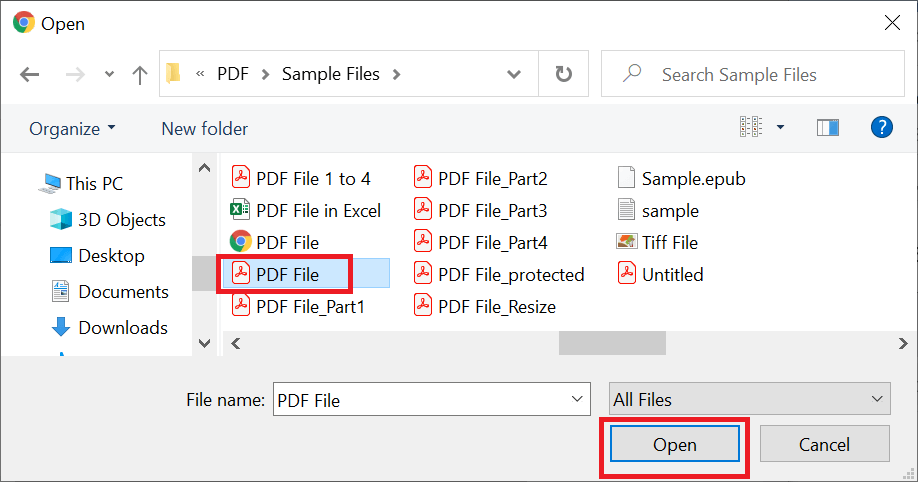Open the view options dropdown arrow
This screenshot has height=482, width=918.
[780, 128]
